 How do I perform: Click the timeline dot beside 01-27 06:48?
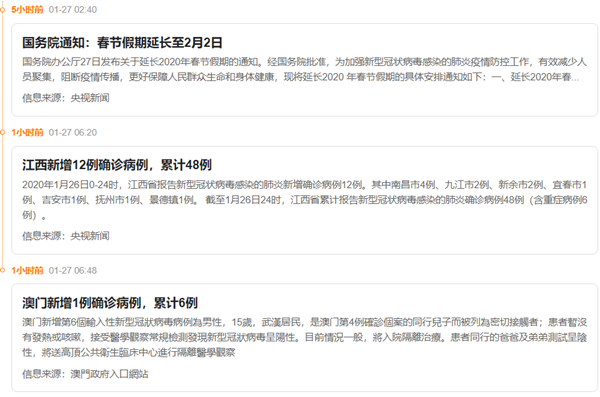click(2, 270)
